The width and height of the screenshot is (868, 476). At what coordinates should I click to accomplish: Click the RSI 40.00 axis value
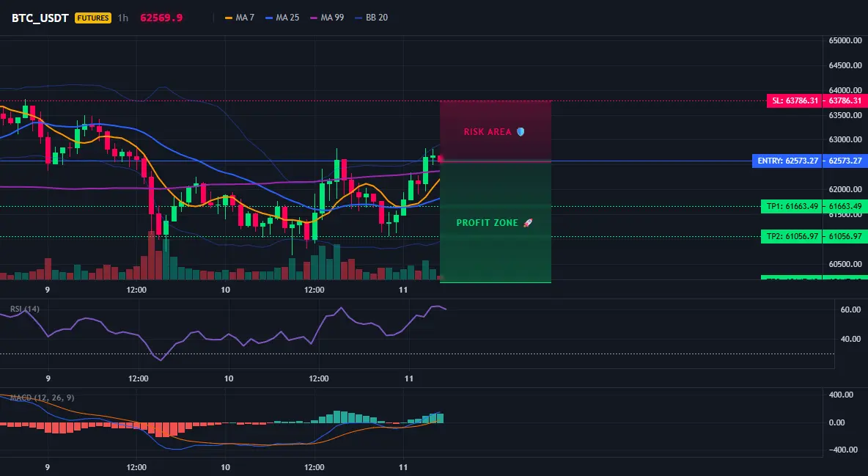coord(851,339)
